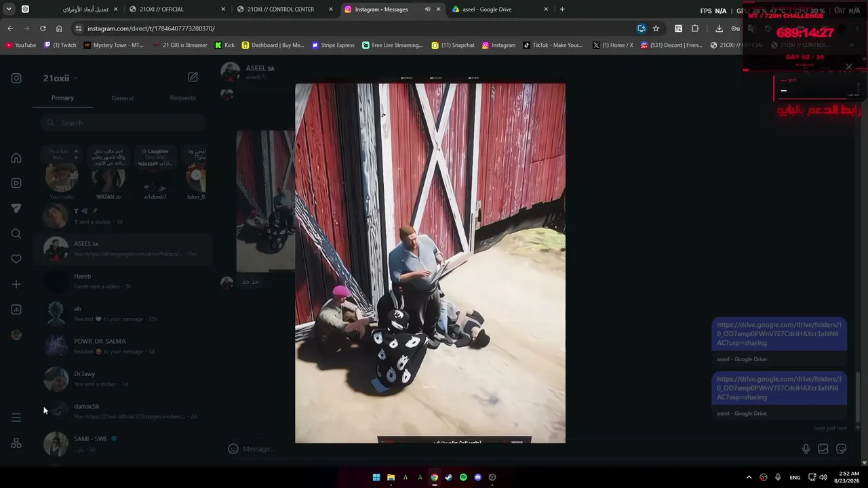Open Search in the Instagram sidebar
This screenshot has height=488, width=868.
click(x=16, y=234)
